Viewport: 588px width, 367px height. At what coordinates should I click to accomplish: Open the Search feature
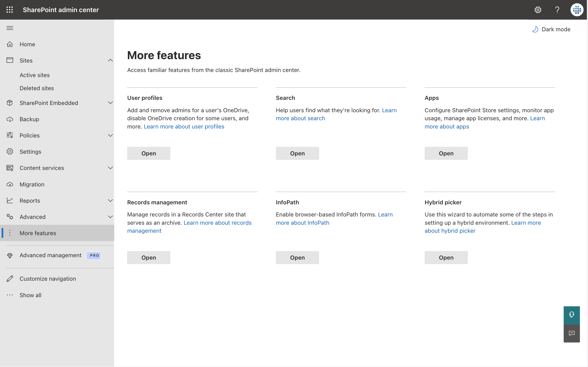[297, 153]
